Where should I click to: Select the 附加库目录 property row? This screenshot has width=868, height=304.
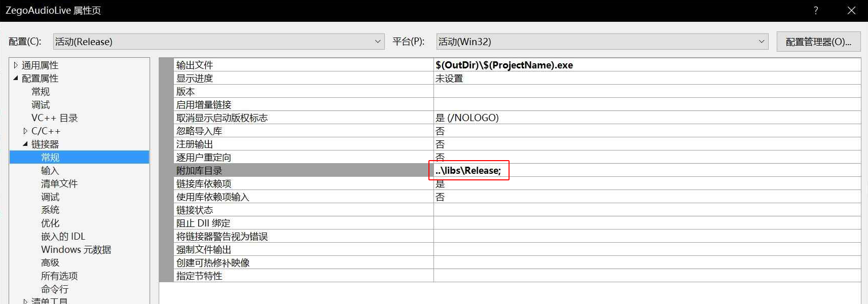point(517,170)
